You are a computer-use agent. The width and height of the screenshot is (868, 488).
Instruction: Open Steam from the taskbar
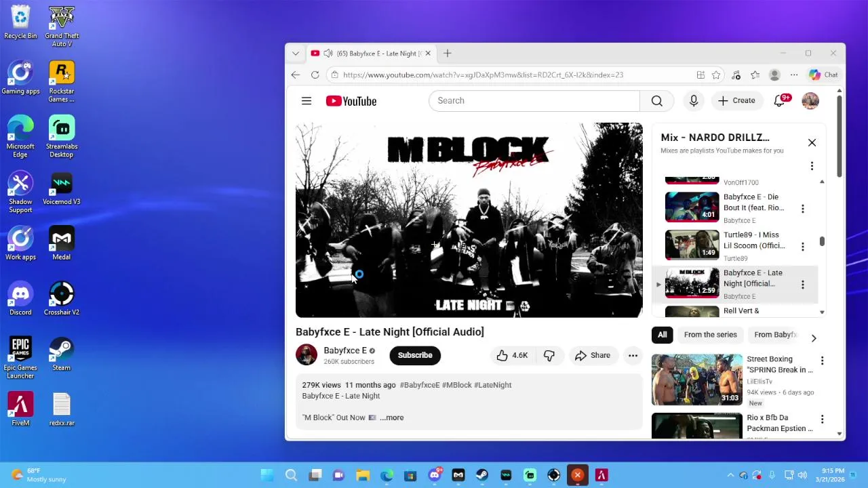coord(482,476)
